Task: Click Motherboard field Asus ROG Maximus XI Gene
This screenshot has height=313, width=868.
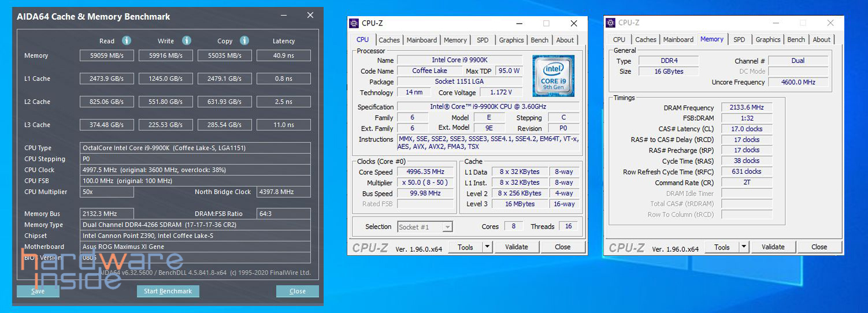Action: pos(195,247)
